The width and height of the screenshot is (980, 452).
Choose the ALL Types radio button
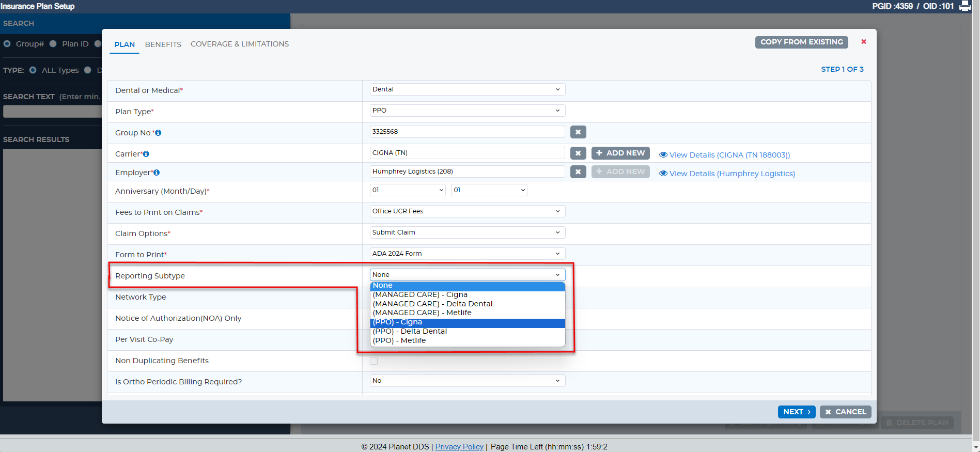(x=33, y=70)
